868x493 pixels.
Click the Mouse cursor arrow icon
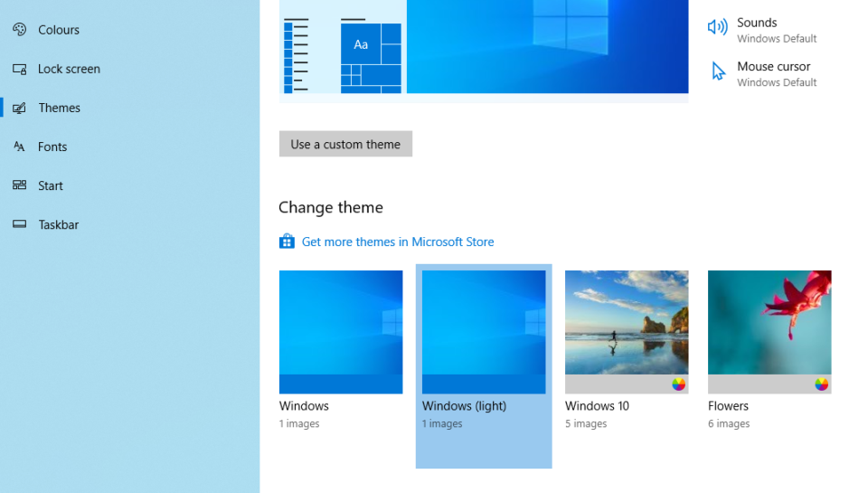[719, 71]
